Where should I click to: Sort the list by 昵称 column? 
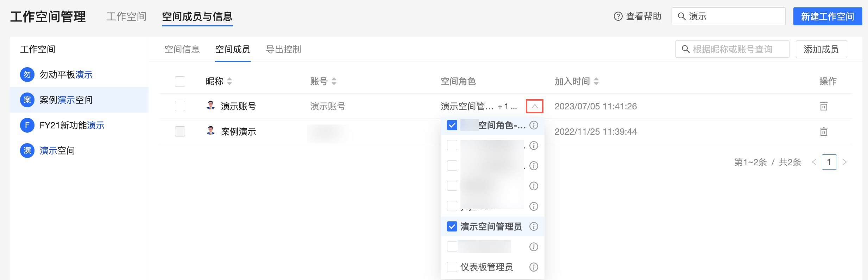(229, 82)
